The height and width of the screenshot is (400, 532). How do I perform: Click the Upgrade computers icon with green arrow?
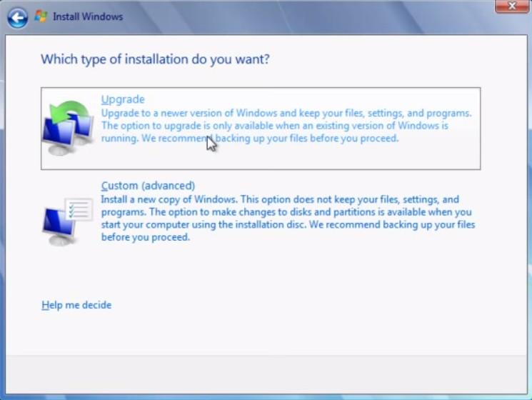tap(69, 128)
